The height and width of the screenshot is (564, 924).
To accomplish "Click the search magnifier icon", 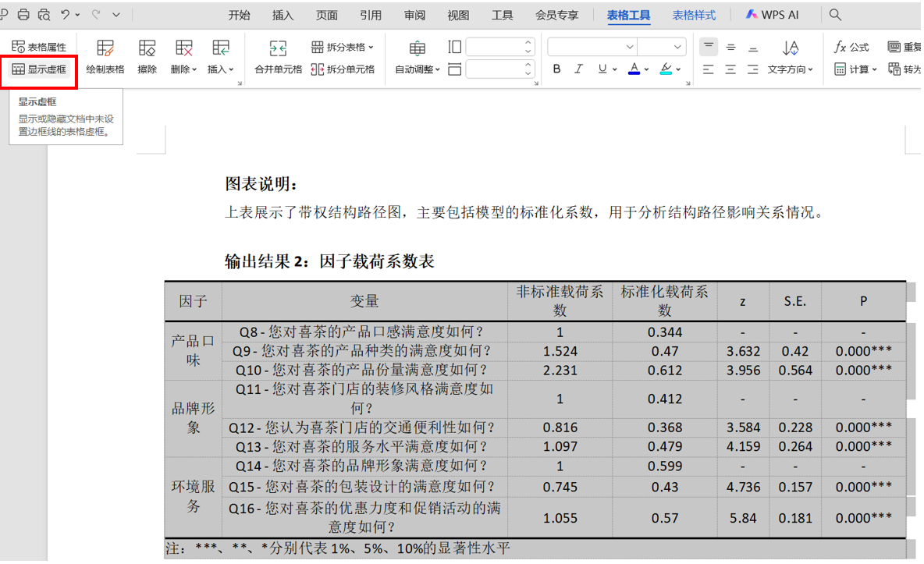I will (835, 15).
